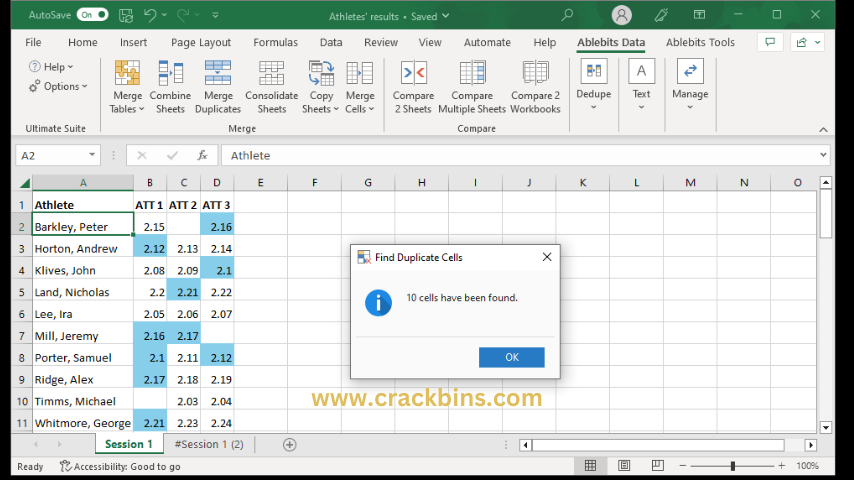Image resolution: width=854 pixels, height=480 pixels.
Task: Click the horizontal scrollbar track
Action: tap(658, 445)
